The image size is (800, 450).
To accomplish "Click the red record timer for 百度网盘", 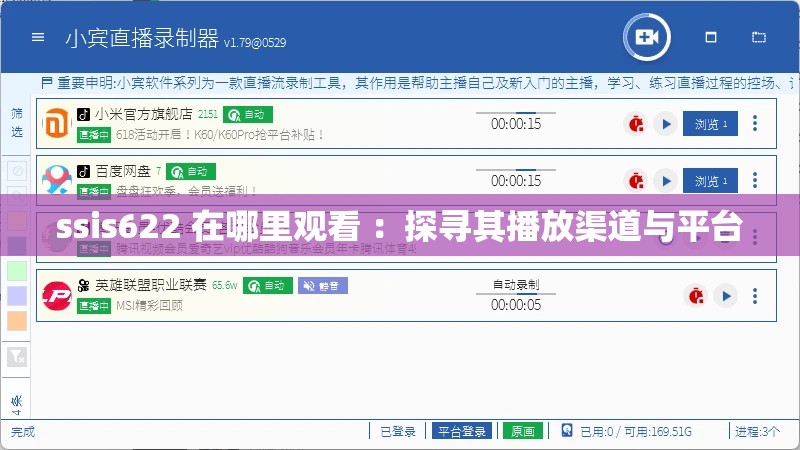I will pyautogui.click(x=636, y=181).
